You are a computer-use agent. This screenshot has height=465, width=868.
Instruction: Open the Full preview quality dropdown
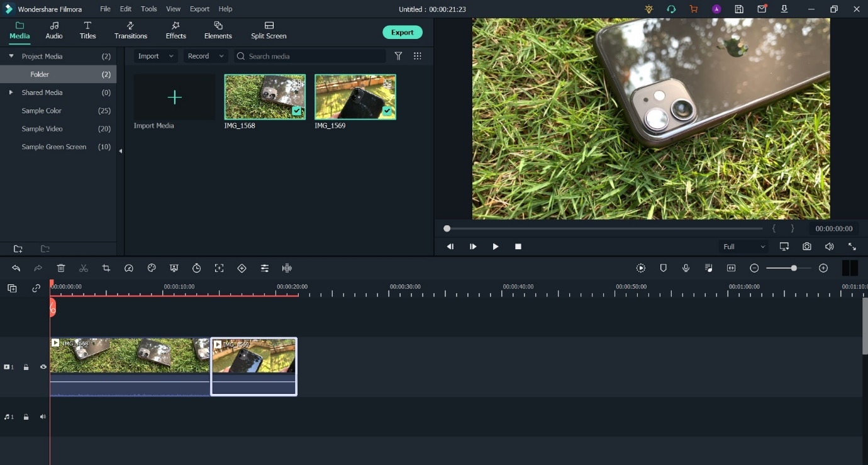(744, 247)
